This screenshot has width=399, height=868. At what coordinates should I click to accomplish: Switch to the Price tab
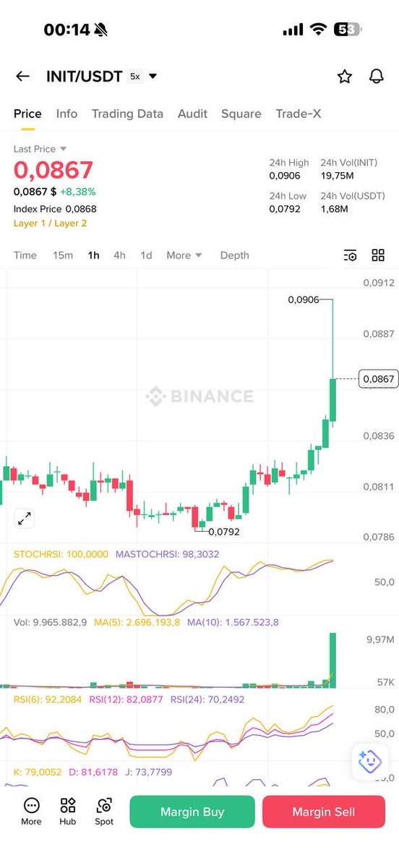(27, 114)
